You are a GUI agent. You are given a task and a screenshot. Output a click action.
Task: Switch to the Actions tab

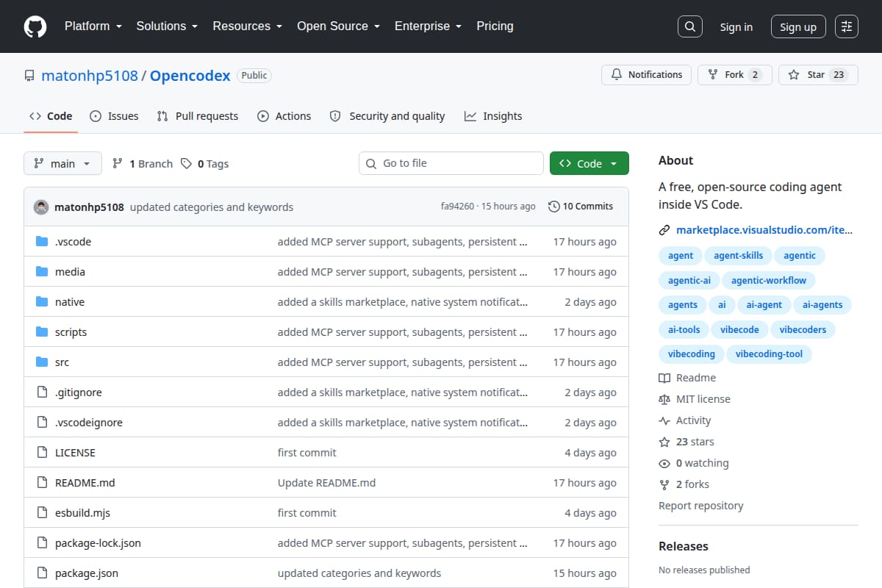pos(284,116)
